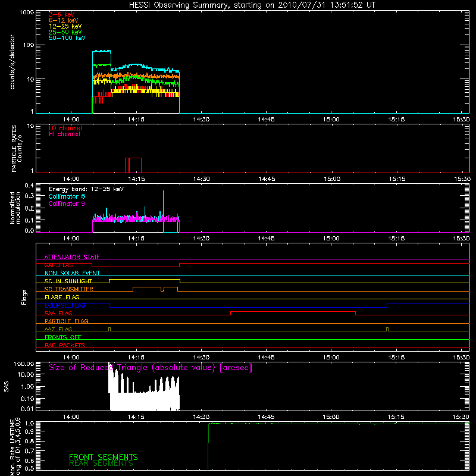Click the 0.4 tick on modulation axis
This screenshot has height=476, width=476.
tap(29, 186)
